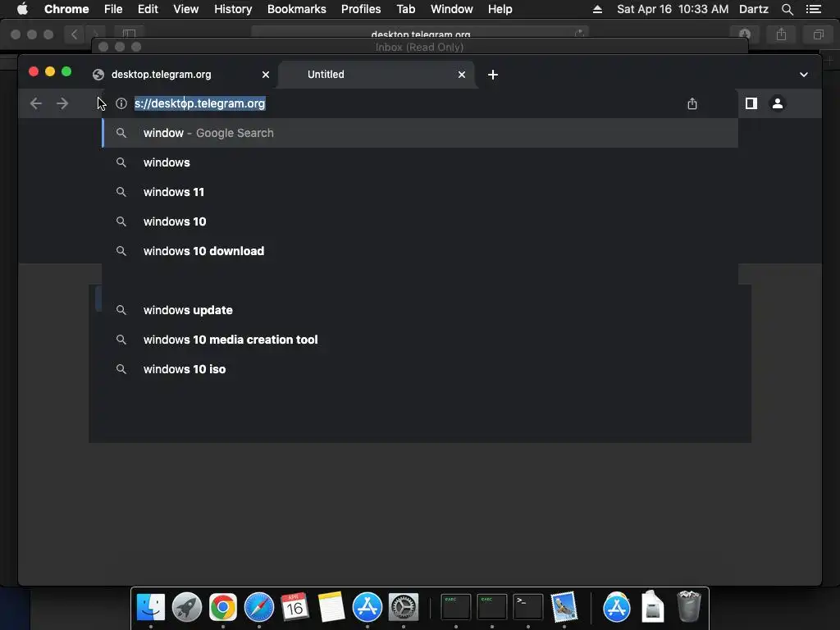Open App Store beside Notes in Dock
840x630 pixels.
(x=367, y=607)
